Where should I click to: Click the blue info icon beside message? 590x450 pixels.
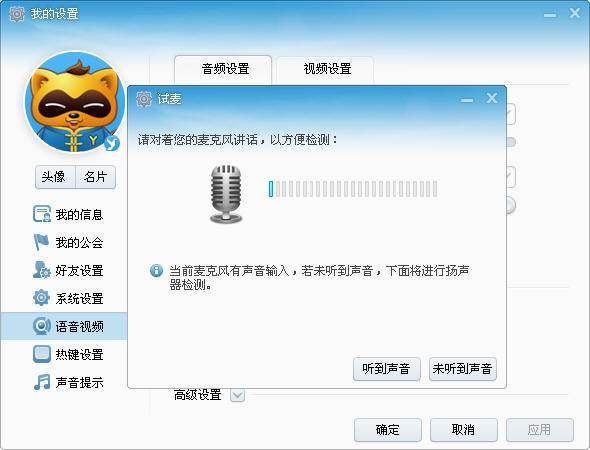tap(156, 270)
